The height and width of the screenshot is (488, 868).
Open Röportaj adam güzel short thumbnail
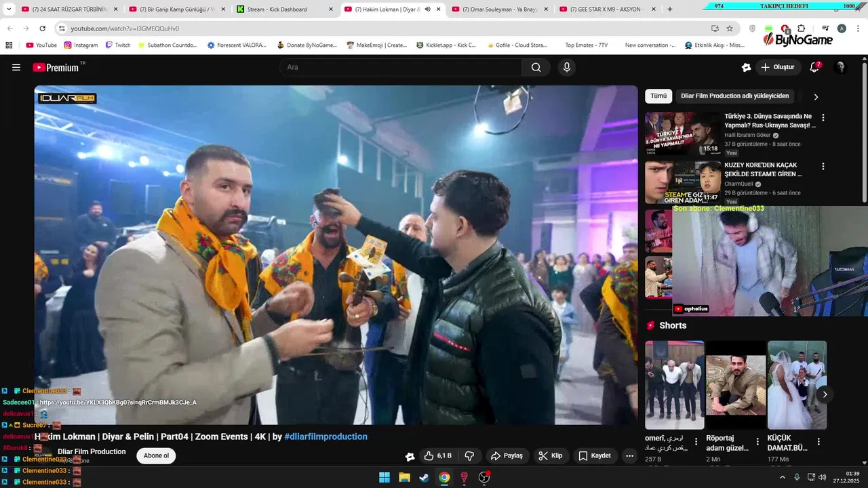pyautogui.click(x=736, y=385)
